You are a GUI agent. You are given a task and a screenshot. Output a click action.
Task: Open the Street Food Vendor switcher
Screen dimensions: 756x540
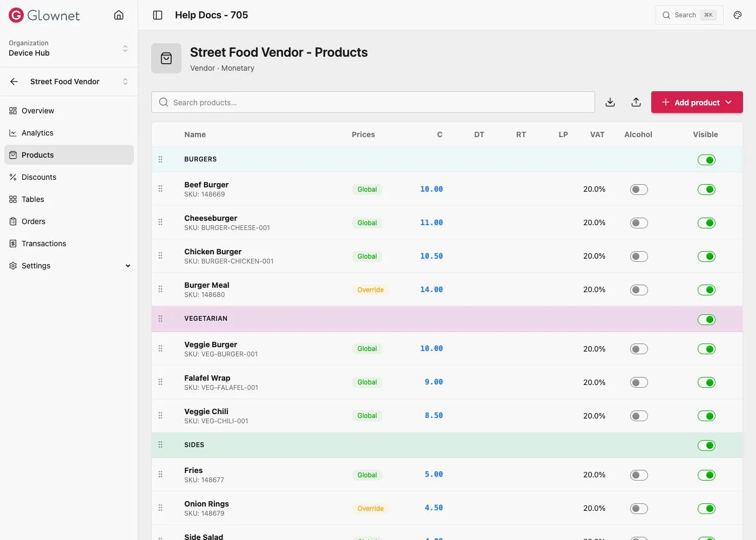click(79, 82)
